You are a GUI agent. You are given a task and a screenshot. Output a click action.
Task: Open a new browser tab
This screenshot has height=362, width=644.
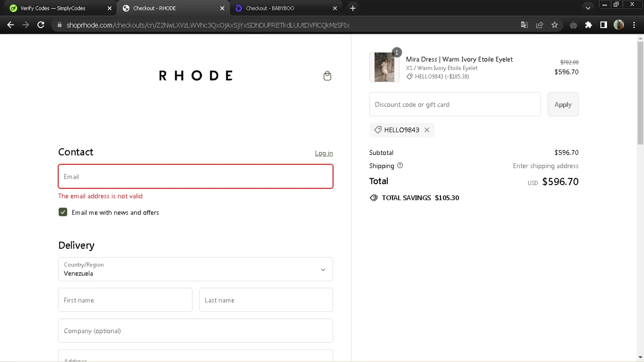click(x=353, y=8)
